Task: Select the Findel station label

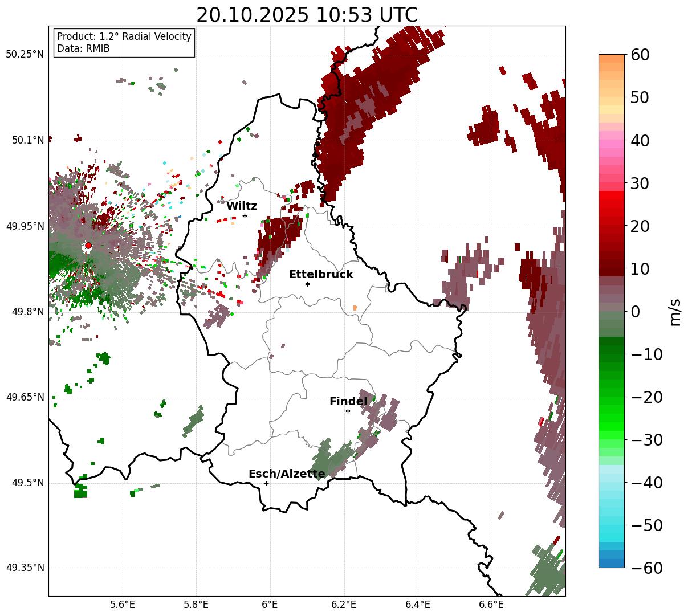Action: (x=348, y=402)
